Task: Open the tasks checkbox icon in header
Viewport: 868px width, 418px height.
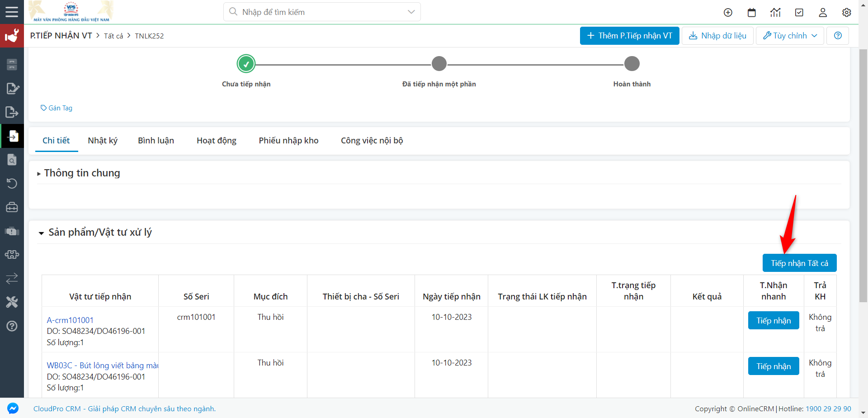Action: click(799, 13)
